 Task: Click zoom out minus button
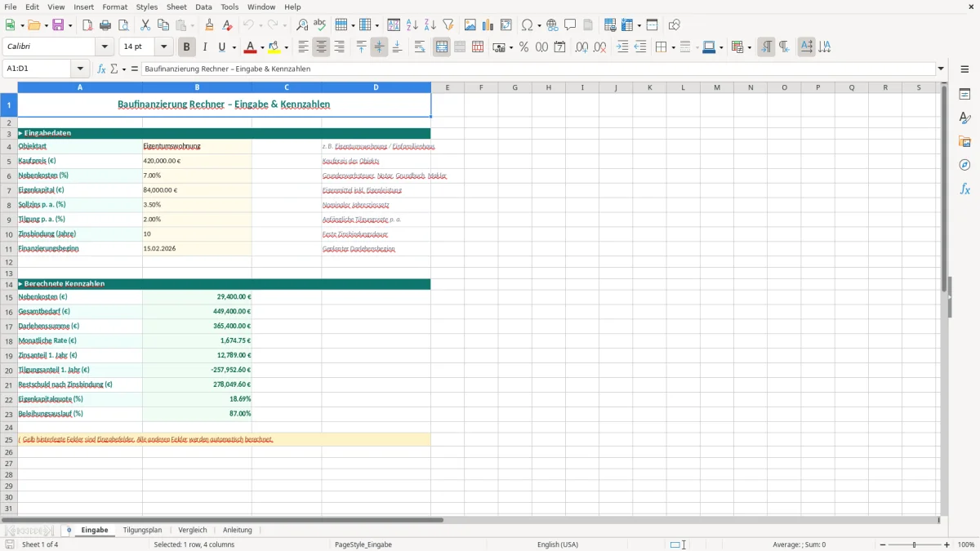(x=883, y=544)
